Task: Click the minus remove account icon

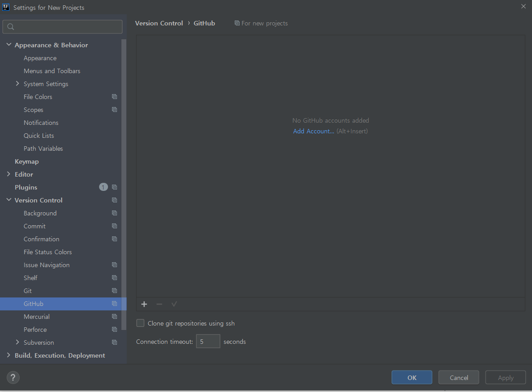Action: pos(159,304)
